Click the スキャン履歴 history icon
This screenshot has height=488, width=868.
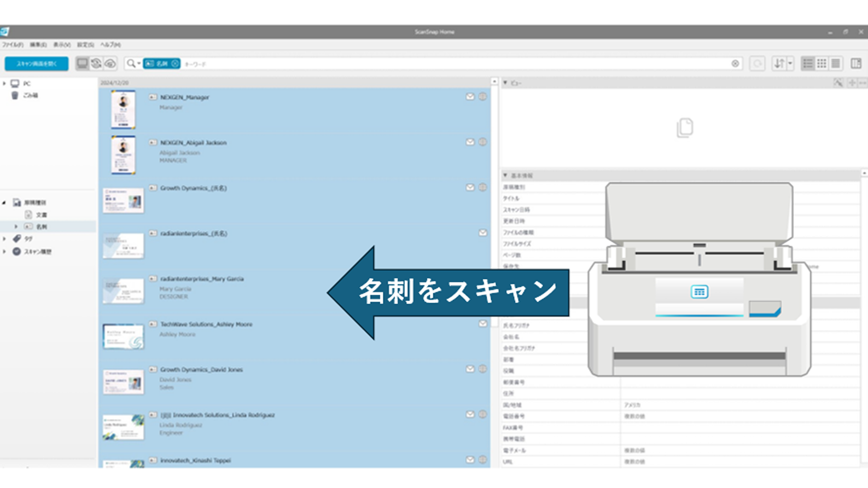click(x=17, y=252)
